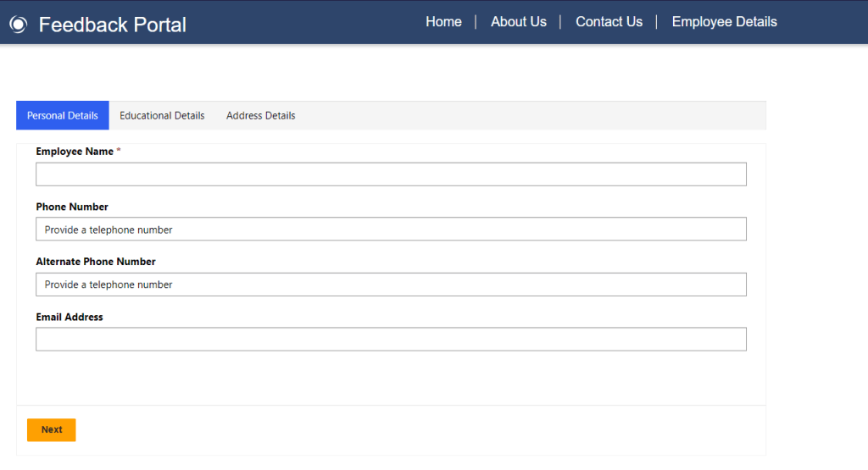Go to the Home page

[443, 22]
